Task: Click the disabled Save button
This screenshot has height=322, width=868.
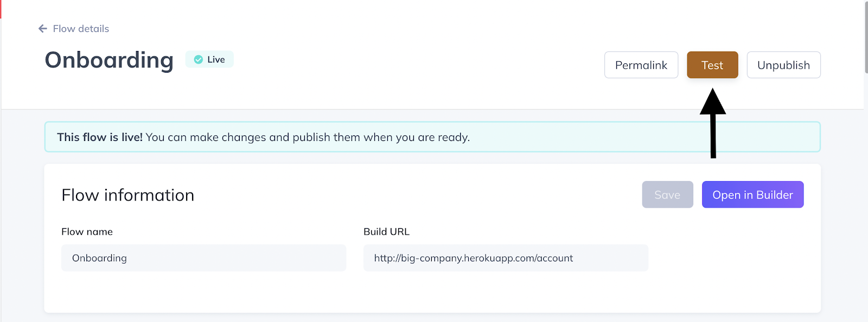Action: 667,195
